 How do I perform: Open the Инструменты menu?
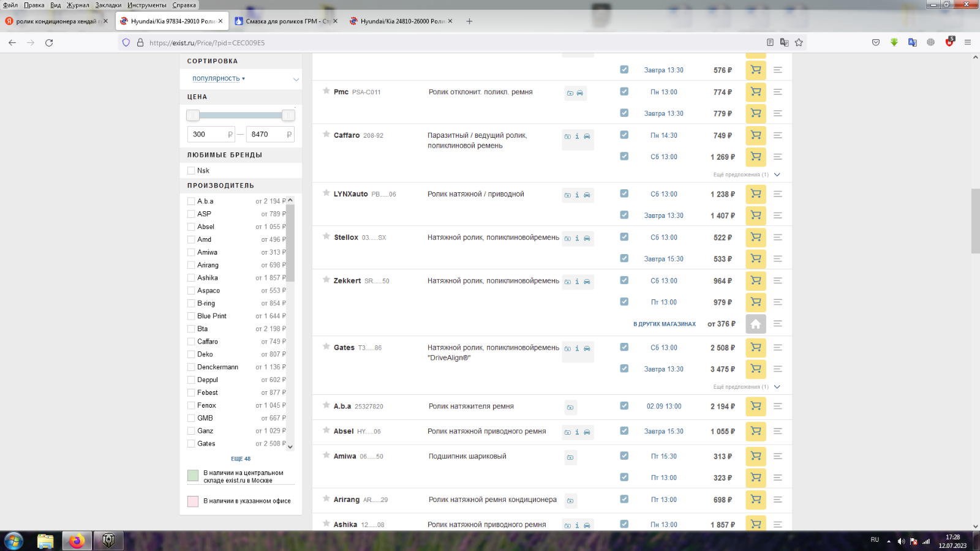pyautogui.click(x=147, y=5)
